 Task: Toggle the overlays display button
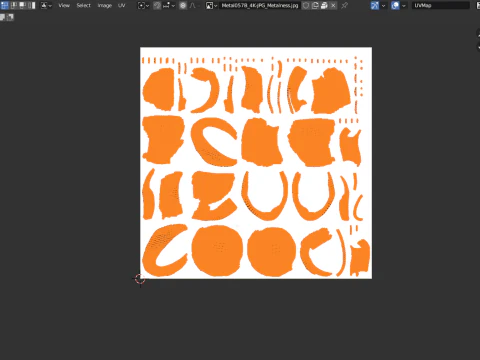click(x=395, y=5)
